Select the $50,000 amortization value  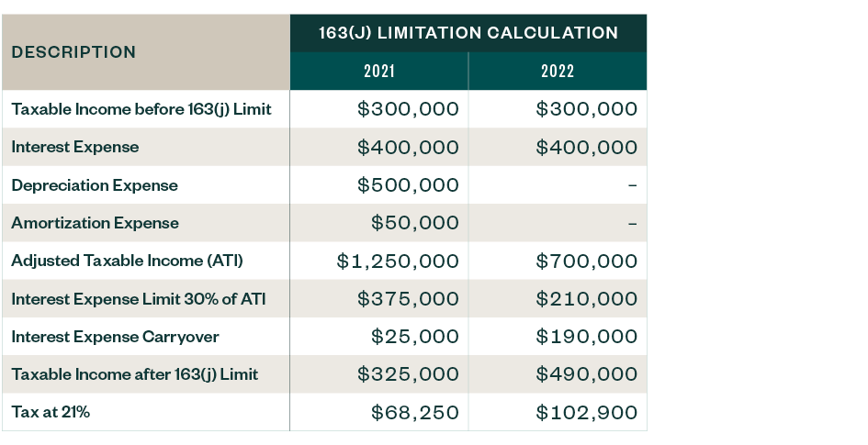(414, 223)
